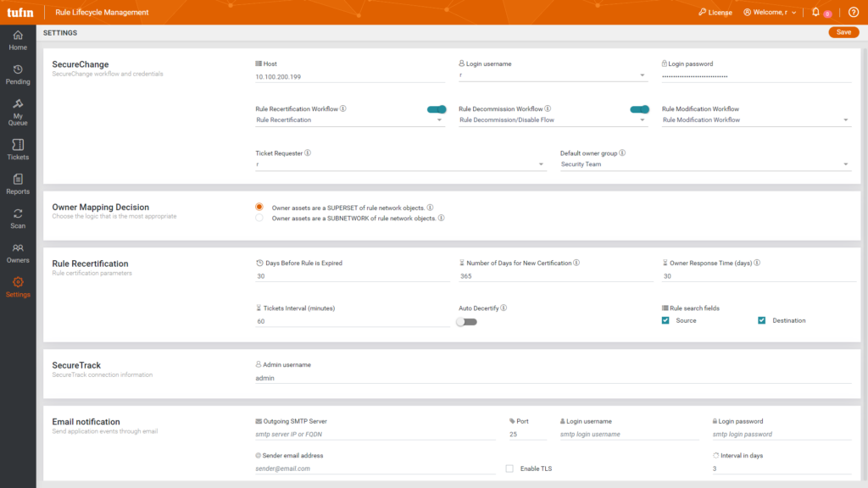868x488 pixels.
Task: Click the Save button
Action: coord(843,32)
